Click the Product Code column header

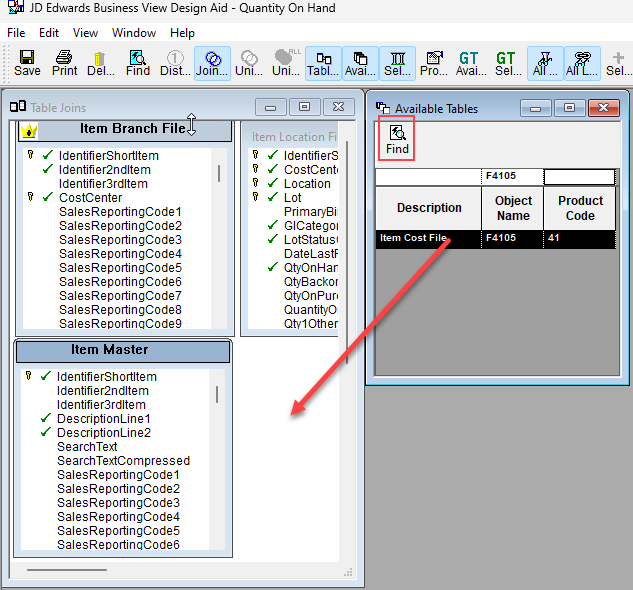click(580, 208)
